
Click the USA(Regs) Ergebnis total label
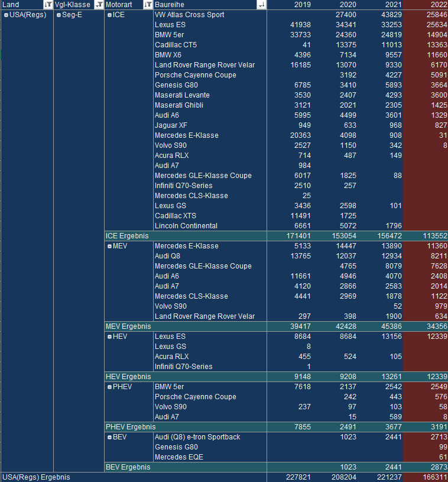click(36, 477)
